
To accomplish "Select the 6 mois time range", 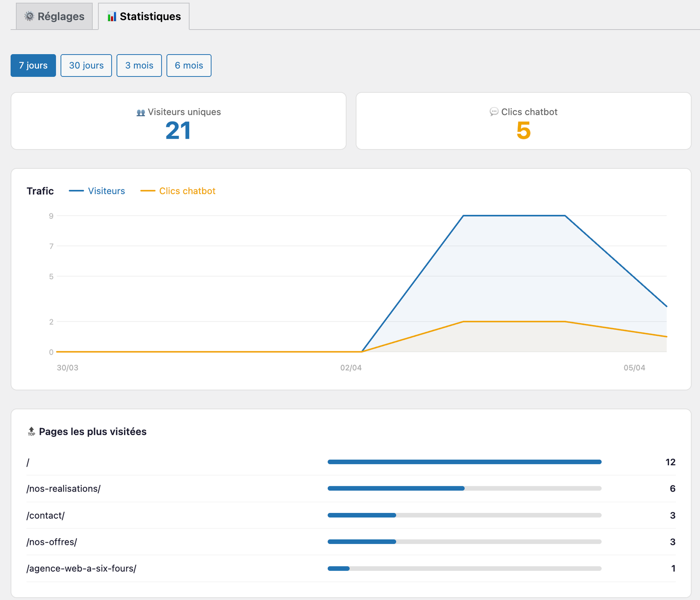I will [x=189, y=65].
